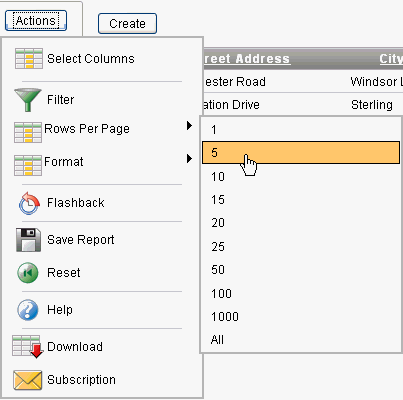
Task: Choose Reset from the Actions menu
Action: pos(64,273)
